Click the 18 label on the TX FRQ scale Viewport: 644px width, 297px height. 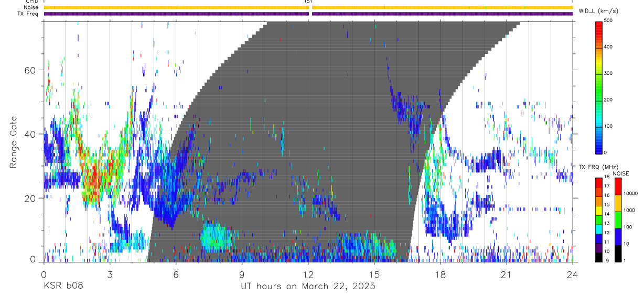[607, 177]
